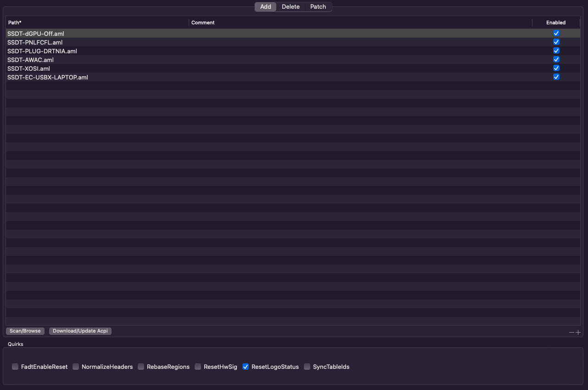The image size is (588, 390).
Task: Open the Patch tab
Action: click(318, 7)
